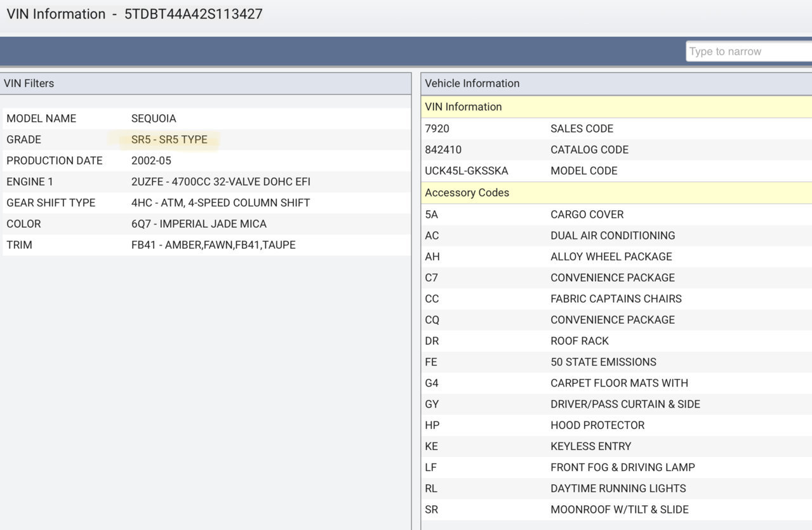Image resolution: width=812 pixels, height=530 pixels.
Task: Select accessory code RL
Action: [431, 487]
